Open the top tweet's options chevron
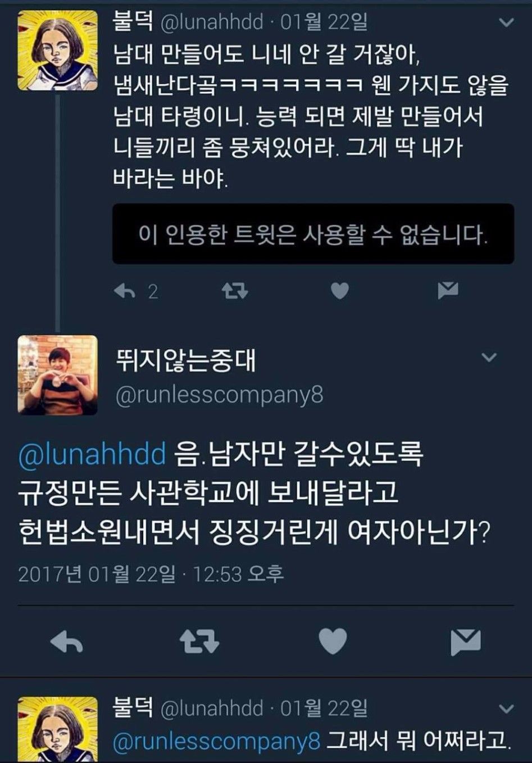 tap(507, 22)
